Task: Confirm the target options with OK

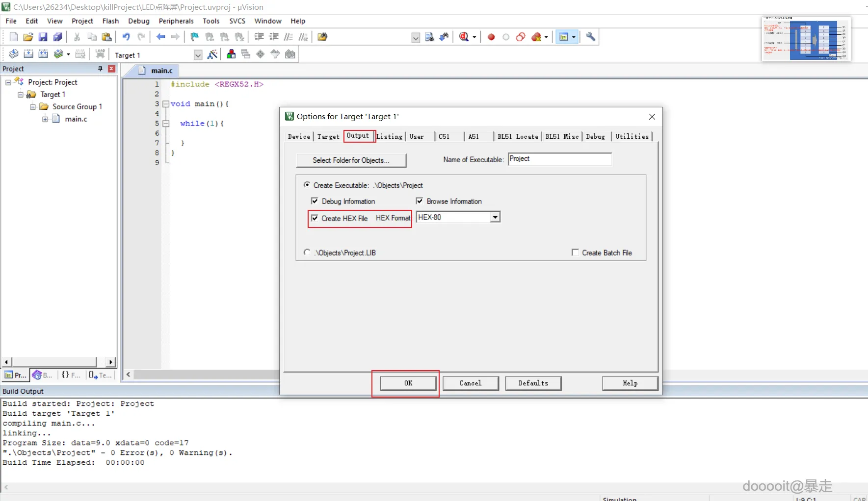Action: click(x=408, y=383)
